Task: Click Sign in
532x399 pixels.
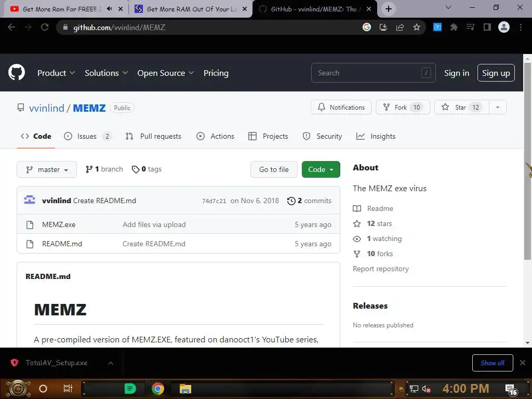Action: (456, 73)
